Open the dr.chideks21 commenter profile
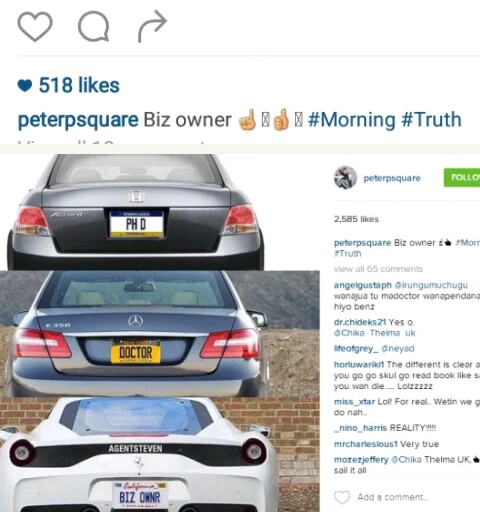Image resolution: width=480 pixels, height=512 pixels. (360, 322)
